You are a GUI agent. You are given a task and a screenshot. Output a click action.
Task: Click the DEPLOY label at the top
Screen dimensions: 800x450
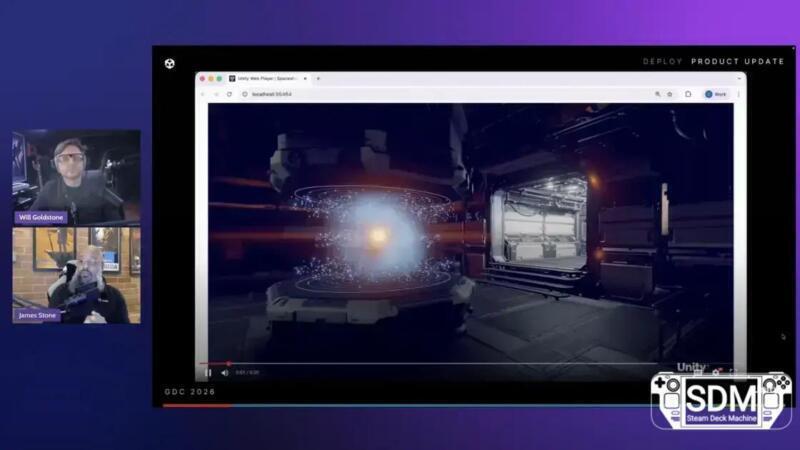coord(662,61)
